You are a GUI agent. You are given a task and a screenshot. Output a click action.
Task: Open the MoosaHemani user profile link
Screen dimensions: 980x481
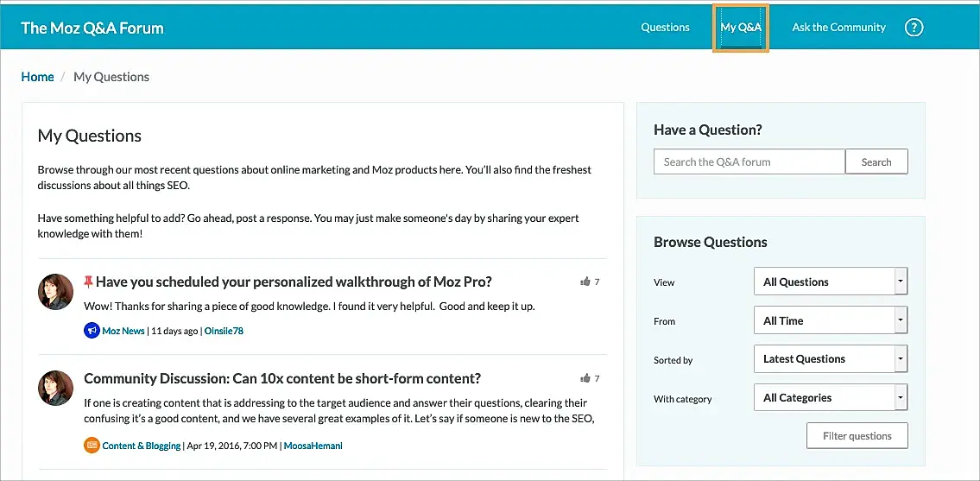(314, 446)
